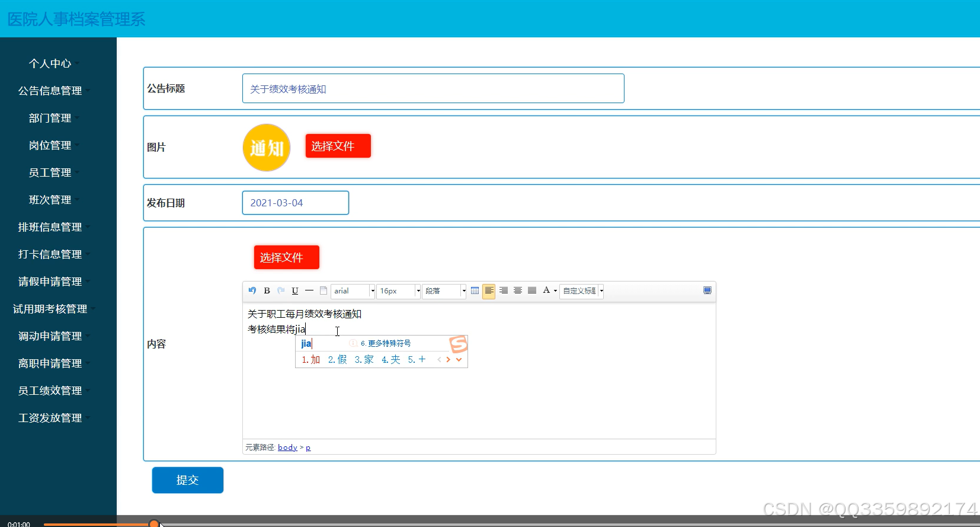This screenshot has width=980, height=527.
Task: Choose IME candidate 2.假
Action: click(337, 359)
